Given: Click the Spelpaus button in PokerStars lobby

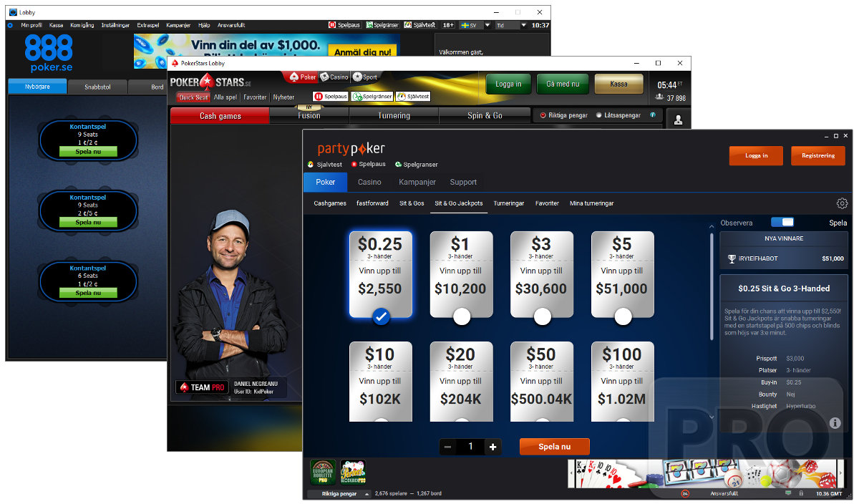Looking at the screenshot, I should point(330,97).
